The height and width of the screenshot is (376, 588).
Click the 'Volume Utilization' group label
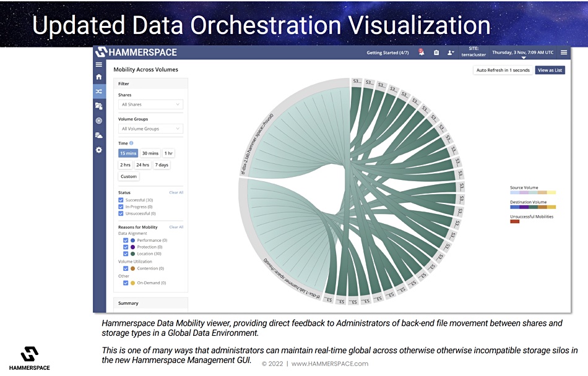(x=135, y=262)
